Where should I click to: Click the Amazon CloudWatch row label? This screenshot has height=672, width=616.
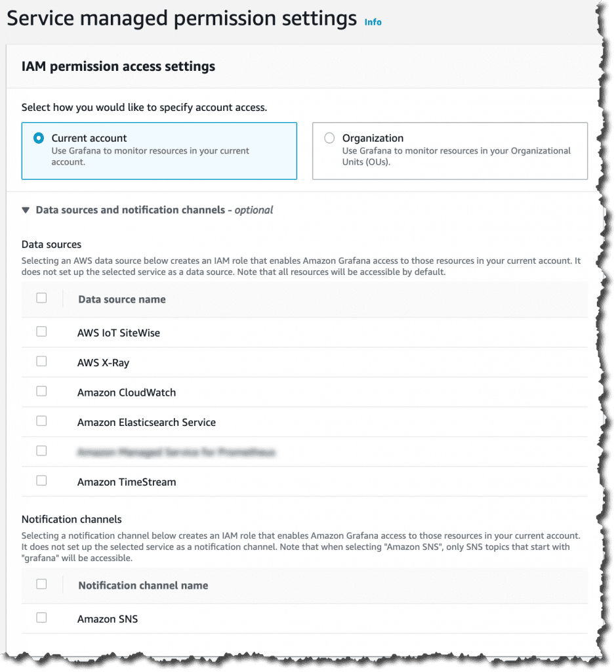127,393
